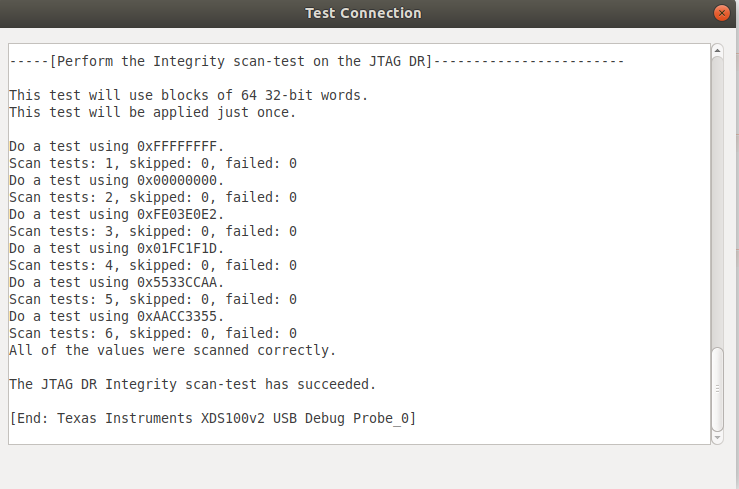Click the scroll down arrow in the log
The height and width of the screenshot is (489, 739).
(716, 437)
